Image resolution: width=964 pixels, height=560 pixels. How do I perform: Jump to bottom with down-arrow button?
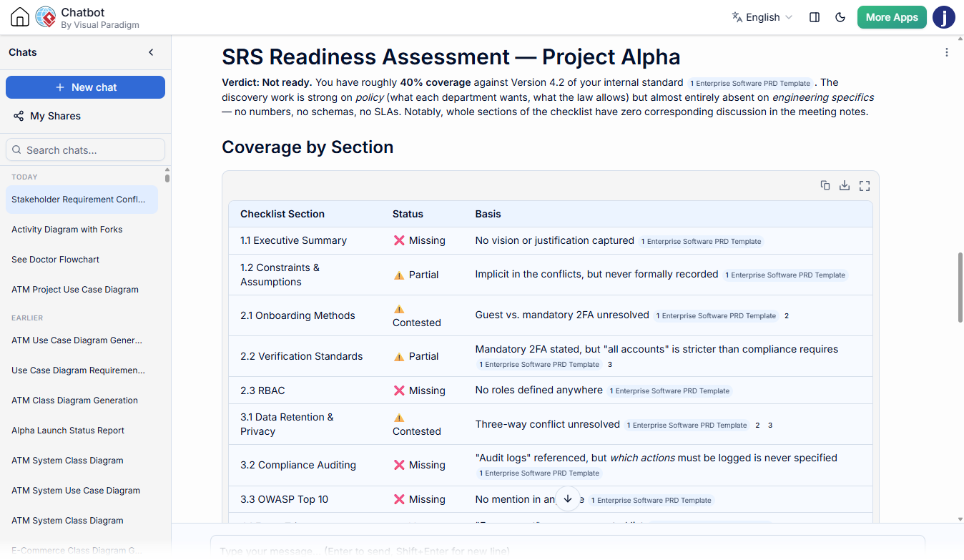pos(568,498)
